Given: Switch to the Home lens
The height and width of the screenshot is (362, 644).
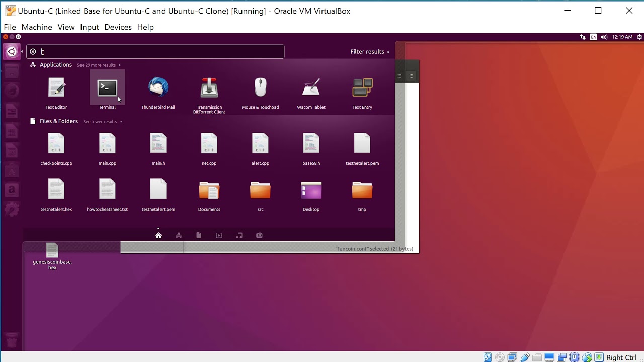Looking at the screenshot, I should click(x=158, y=235).
